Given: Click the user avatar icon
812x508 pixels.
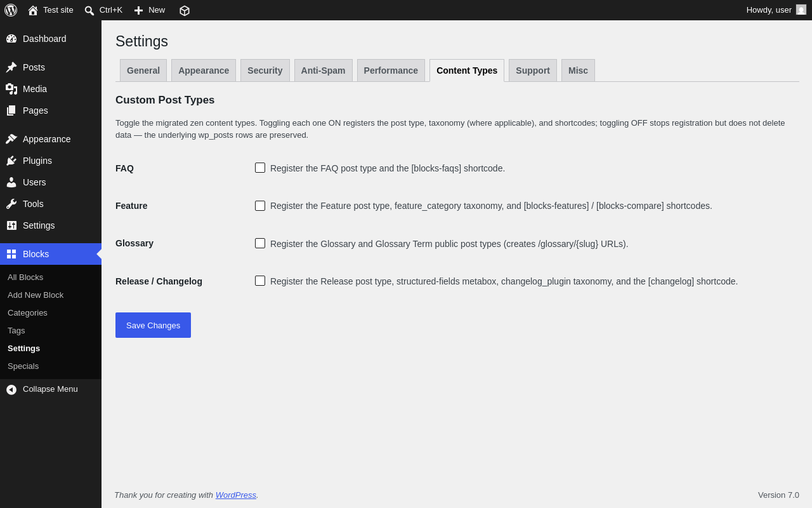Looking at the screenshot, I should click(801, 10).
